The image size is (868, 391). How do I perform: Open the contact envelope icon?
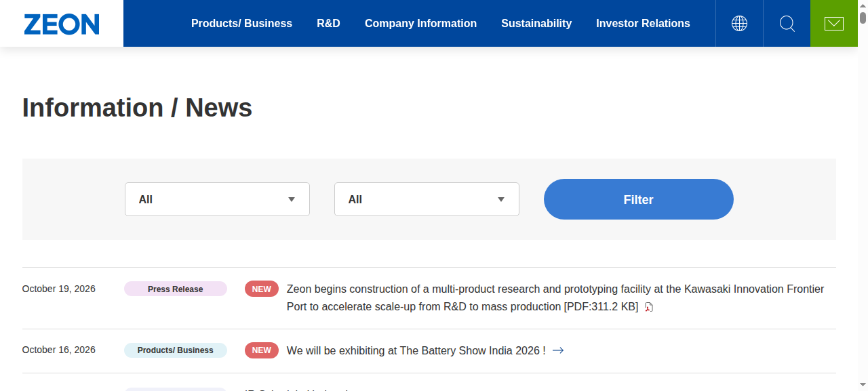[x=834, y=24]
